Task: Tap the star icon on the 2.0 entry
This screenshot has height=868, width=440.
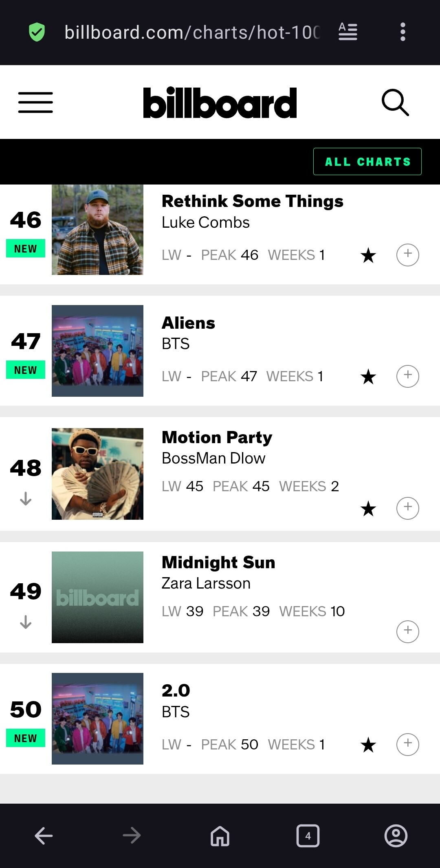Action: [x=368, y=745]
